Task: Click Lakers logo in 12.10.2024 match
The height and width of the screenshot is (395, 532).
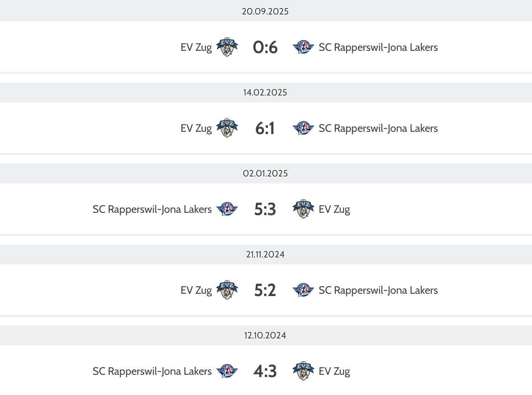Action: [227, 371]
